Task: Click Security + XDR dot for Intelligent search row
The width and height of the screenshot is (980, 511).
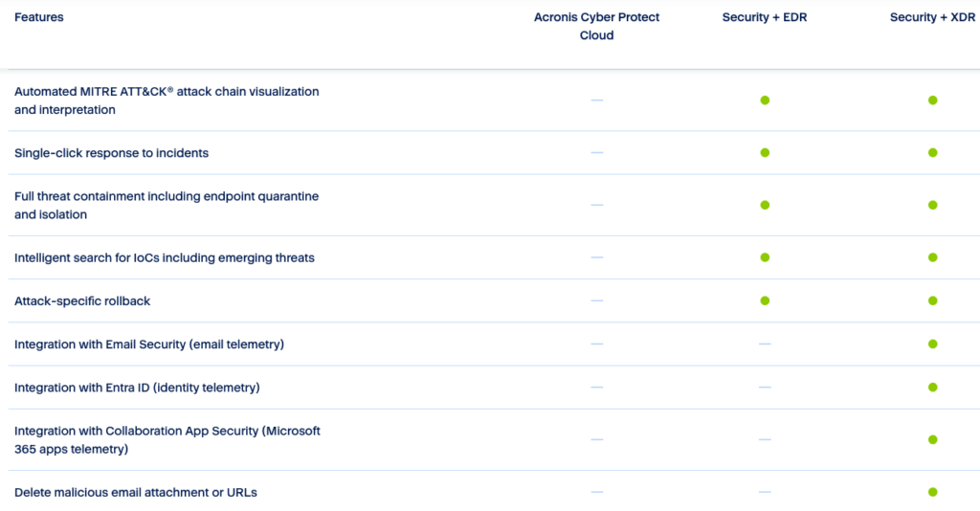Action: (932, 257)
